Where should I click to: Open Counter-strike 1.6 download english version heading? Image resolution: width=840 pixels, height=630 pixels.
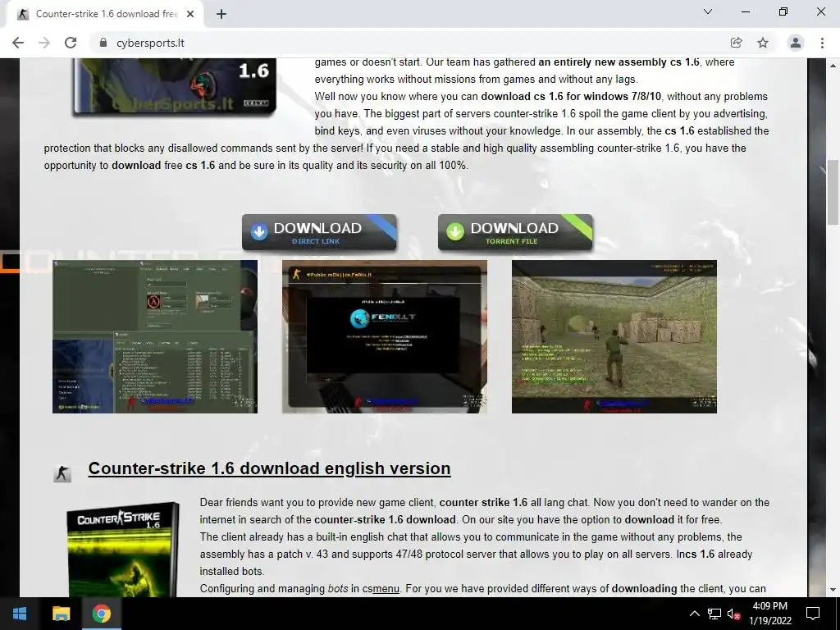269,468
